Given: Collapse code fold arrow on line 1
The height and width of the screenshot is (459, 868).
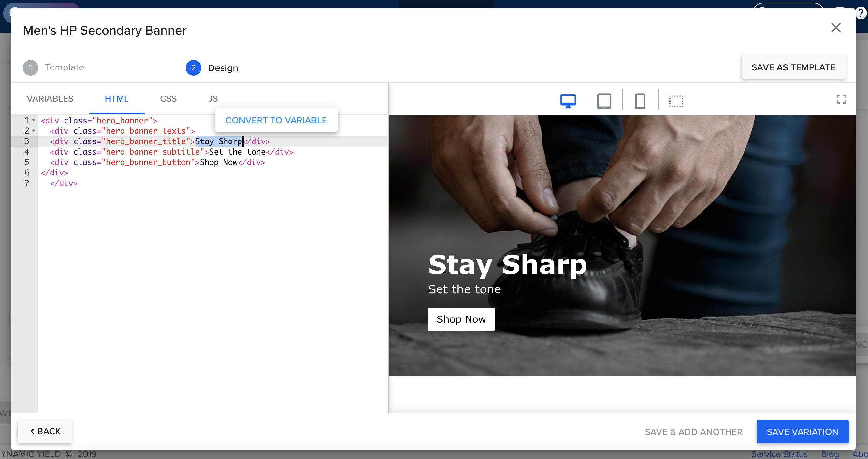Looking at the screenshot, I should [34, 120].
